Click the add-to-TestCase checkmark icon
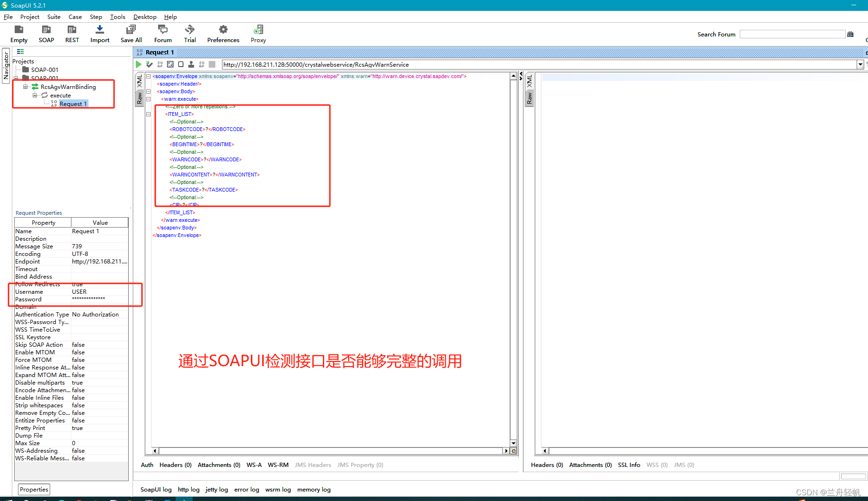Viewport: 868px width, 501px height. click(x=150, y=64)
